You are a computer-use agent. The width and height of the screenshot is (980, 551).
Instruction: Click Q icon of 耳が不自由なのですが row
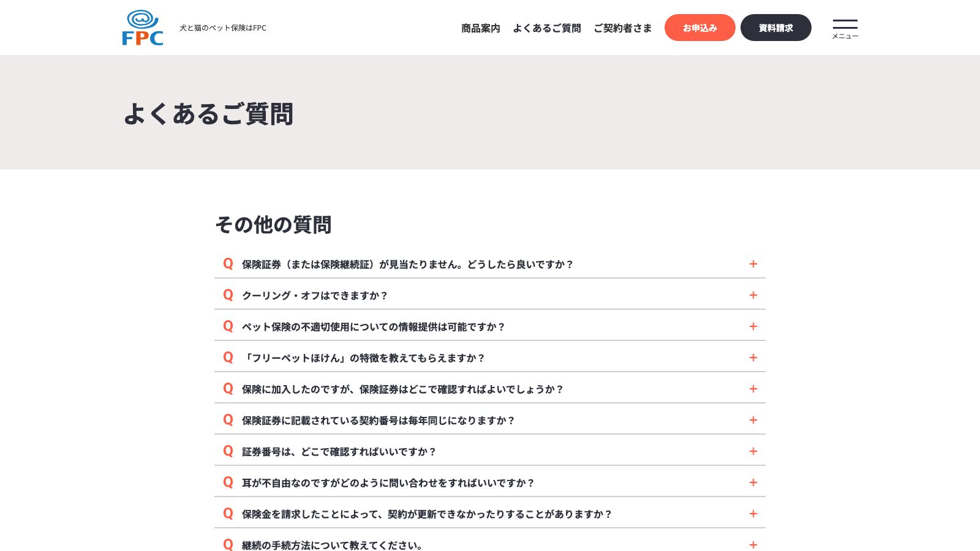tap(228, 482)
